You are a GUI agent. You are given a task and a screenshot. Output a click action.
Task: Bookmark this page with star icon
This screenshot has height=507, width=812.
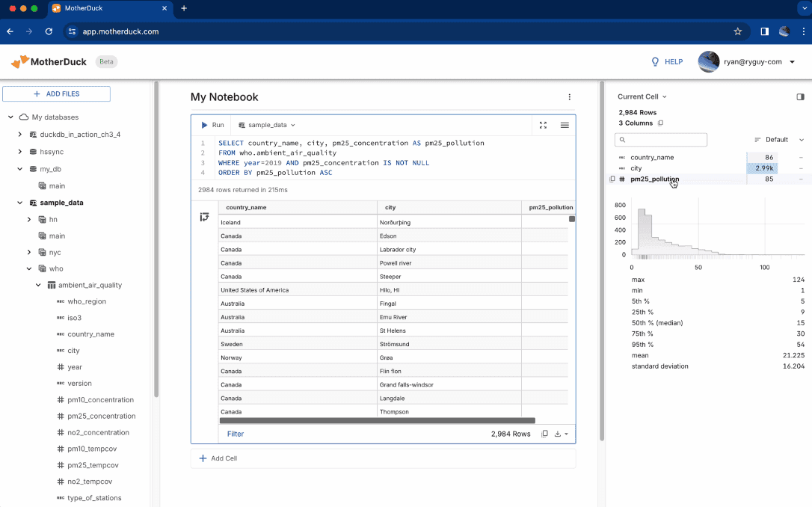[737, 31]
